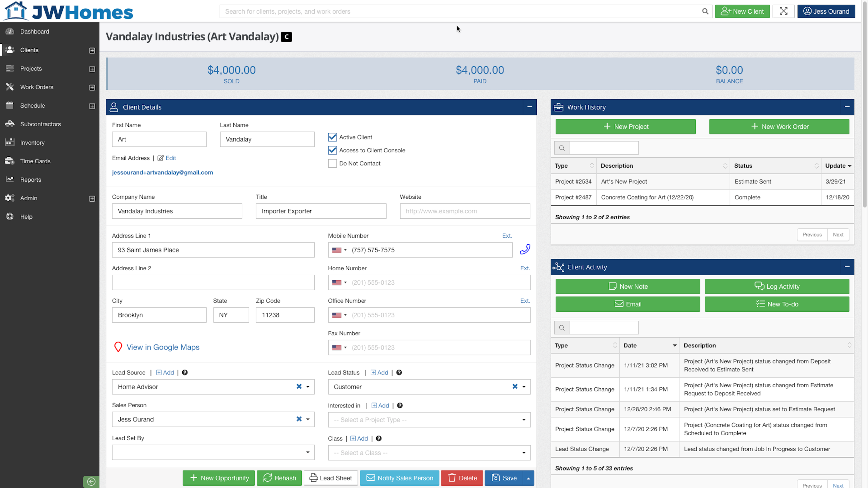
Task: Click the search magnifier icon in the top bar
Action: [705, 11]
